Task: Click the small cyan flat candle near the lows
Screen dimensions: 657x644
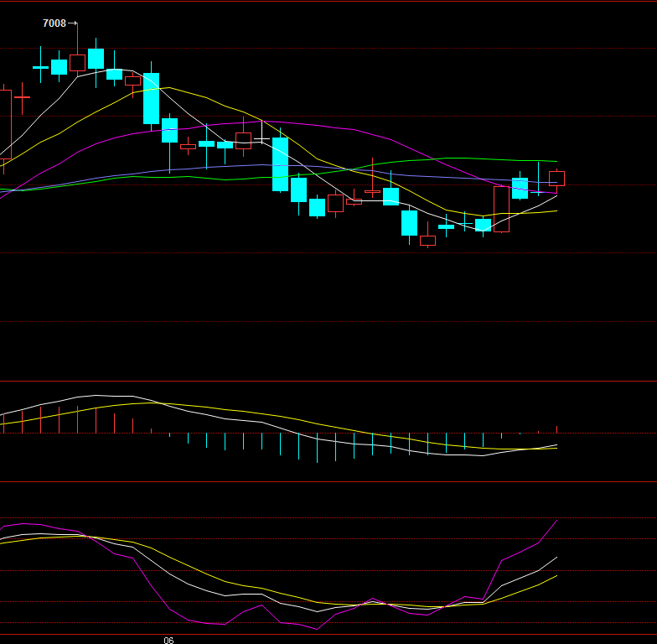Action: (x=446, y=226)
